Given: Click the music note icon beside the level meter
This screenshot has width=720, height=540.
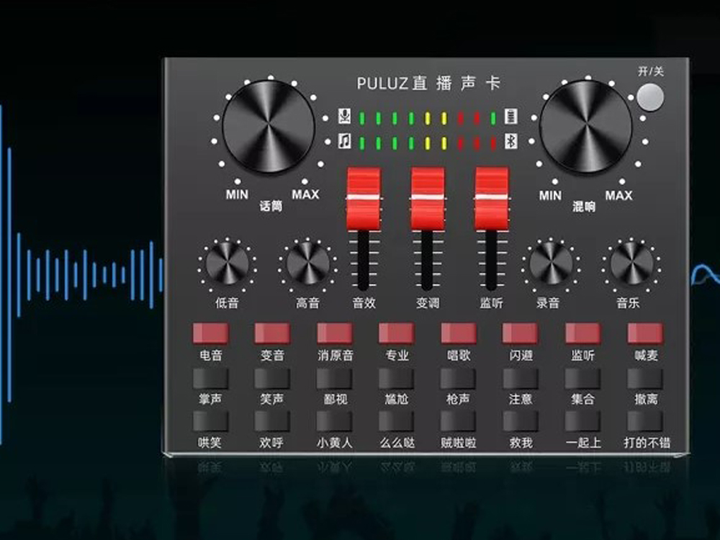Looking at the screenshot, I should pyautogui.click(x=344, y=141).
